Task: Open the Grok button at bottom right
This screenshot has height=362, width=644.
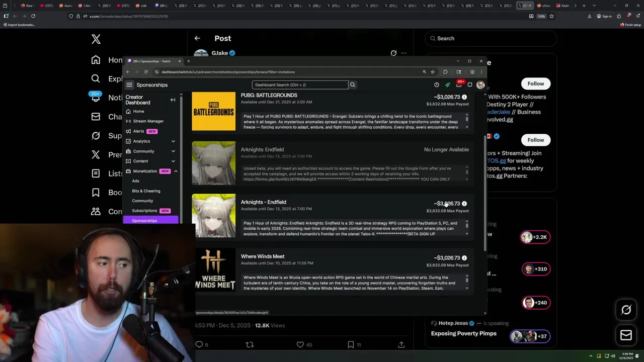Action: tap(626, 310)
